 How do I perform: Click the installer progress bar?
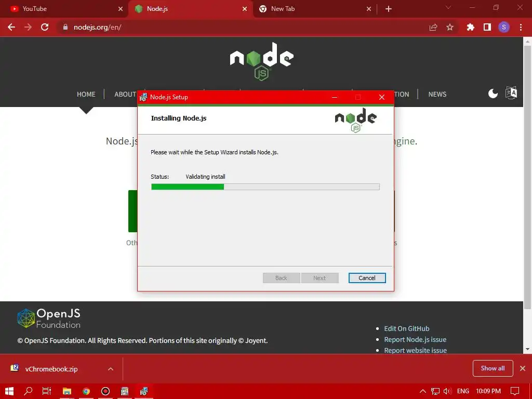(265, 187)
